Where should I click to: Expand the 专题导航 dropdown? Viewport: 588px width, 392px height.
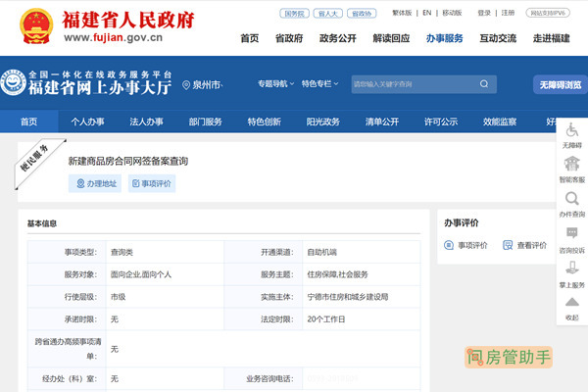275,84
